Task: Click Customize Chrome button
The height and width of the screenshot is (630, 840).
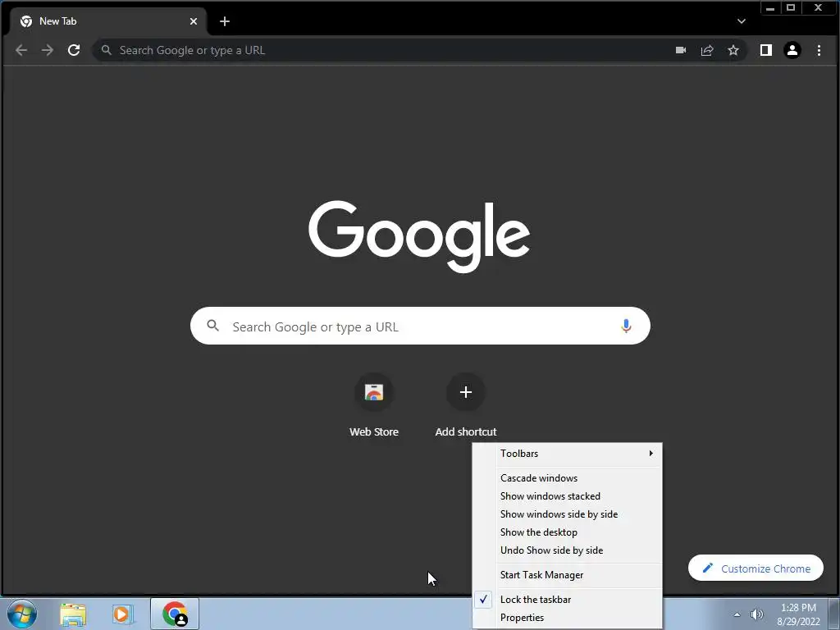Action: click(x=756, y=568)
